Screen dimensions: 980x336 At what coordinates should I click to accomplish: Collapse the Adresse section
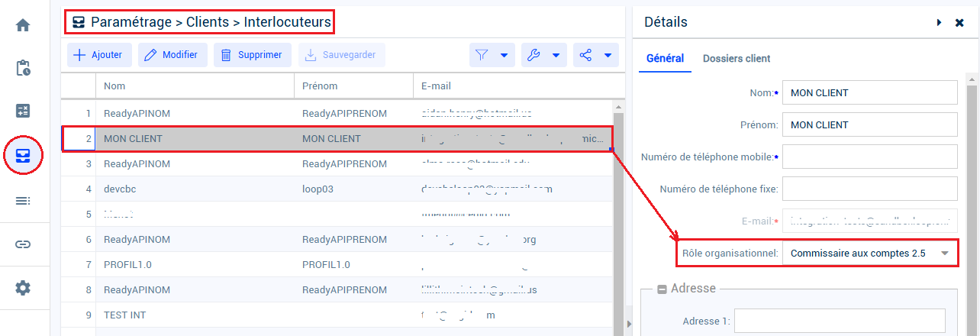(662, 289)
